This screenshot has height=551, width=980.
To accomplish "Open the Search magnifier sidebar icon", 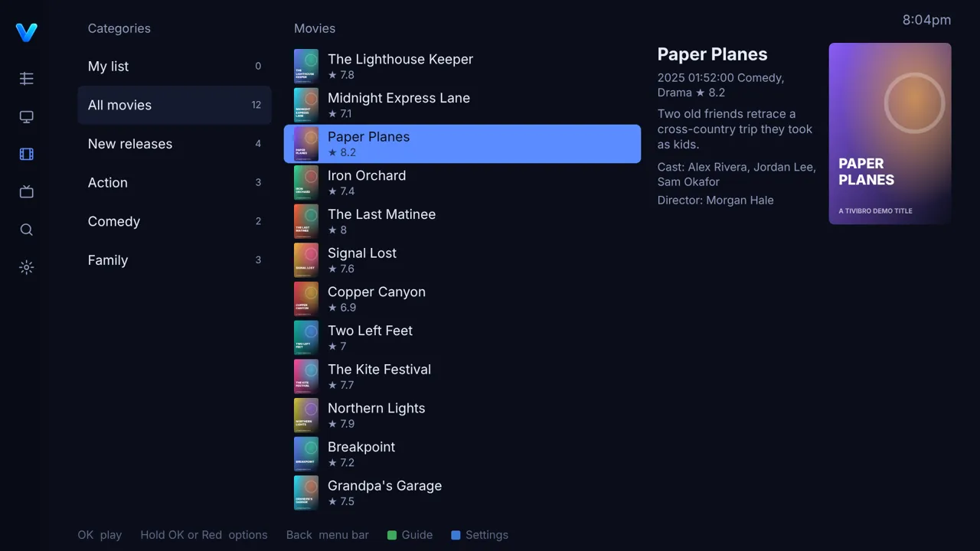I will tap(26, 230).
